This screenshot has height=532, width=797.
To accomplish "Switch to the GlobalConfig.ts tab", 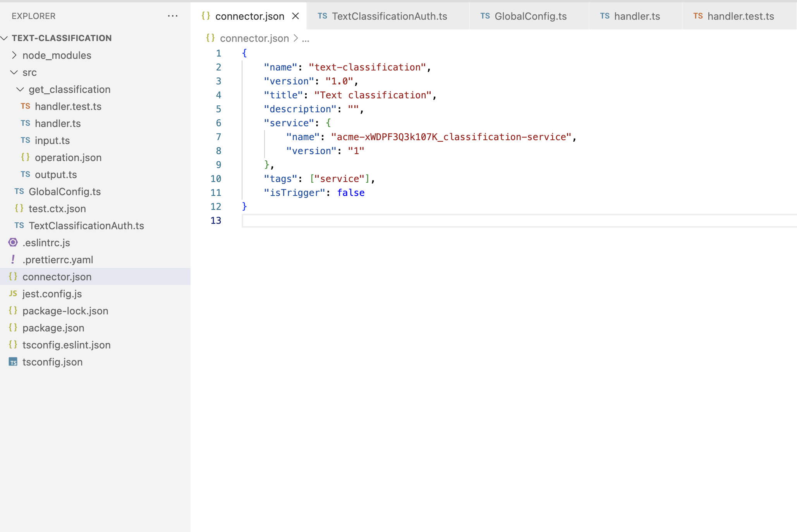I will pos(530,16).
